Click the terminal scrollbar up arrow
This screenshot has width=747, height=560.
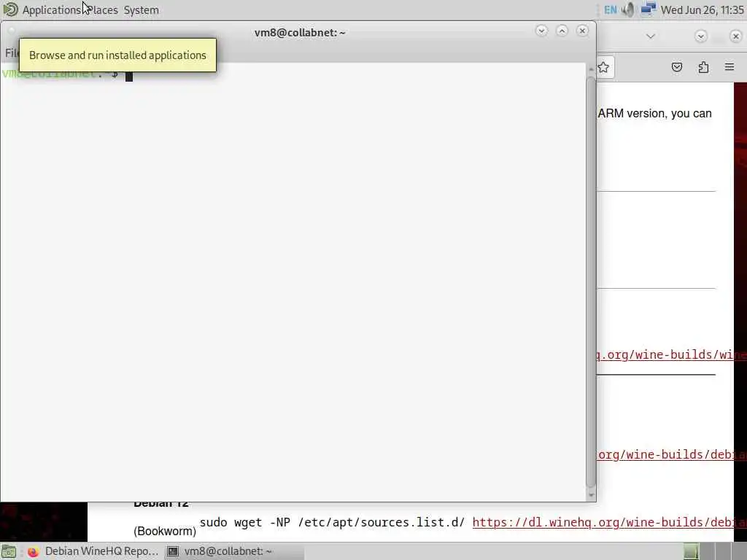(x=591, y=69)
